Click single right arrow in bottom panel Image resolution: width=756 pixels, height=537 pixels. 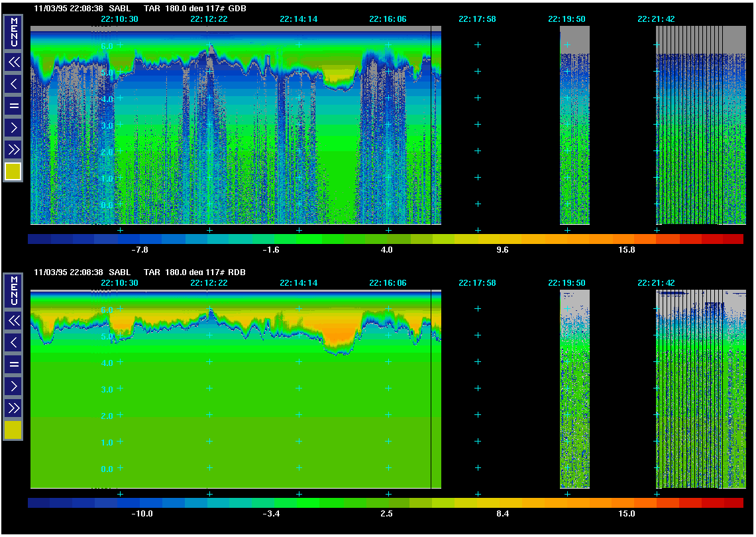click(x=14, y=385)
